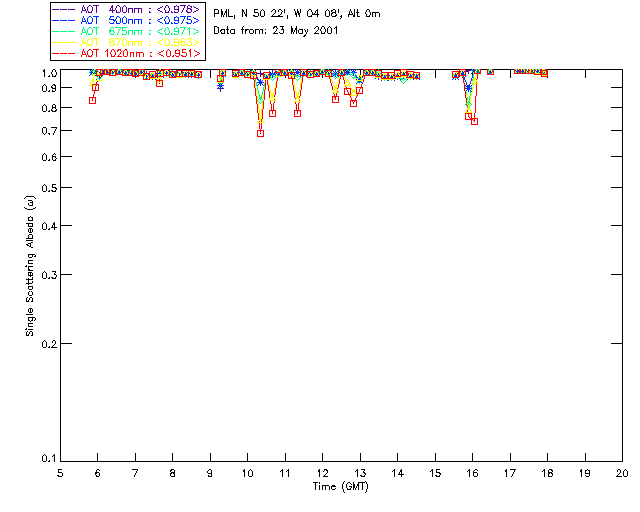
Task: Click the 0.6 y-axis tick label
Action: coord(49,157)
